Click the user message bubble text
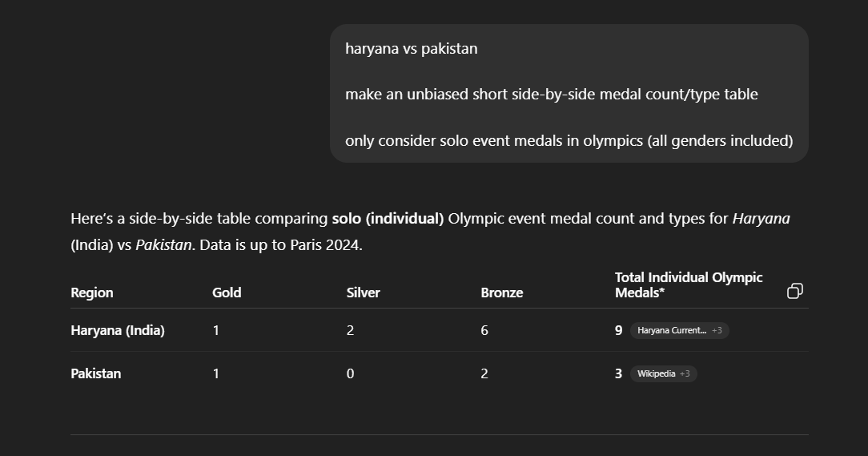The height and width of the screenshot is (456, 868). [569, 94]
